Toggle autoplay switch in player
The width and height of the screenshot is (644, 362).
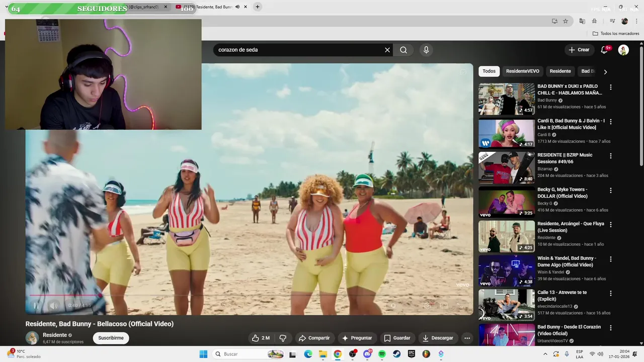click(393, 305)
